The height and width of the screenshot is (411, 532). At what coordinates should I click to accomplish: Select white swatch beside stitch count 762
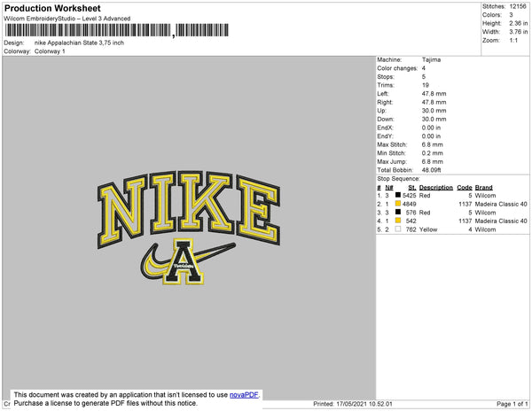[x=398, y=229]
